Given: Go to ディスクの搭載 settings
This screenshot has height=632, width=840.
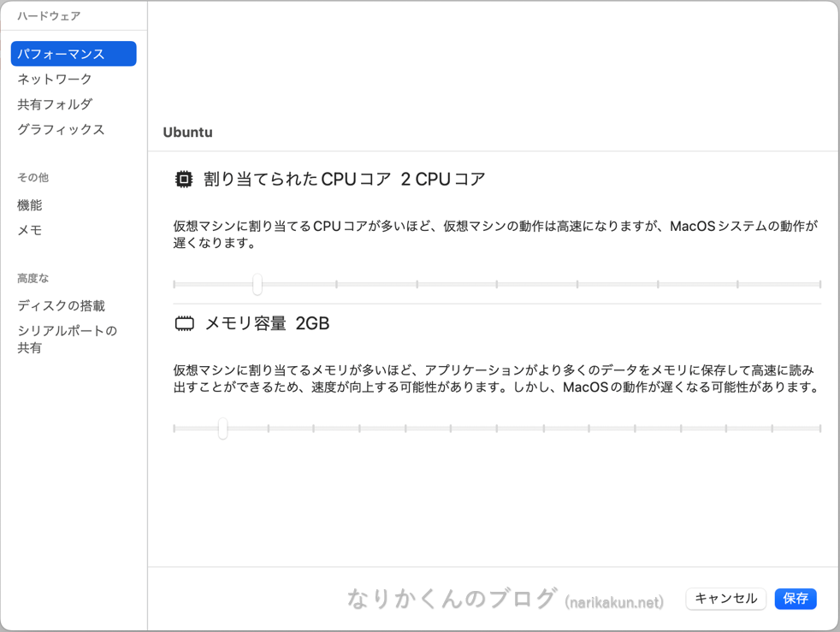Looking at the screenshot, I should 61,306.
